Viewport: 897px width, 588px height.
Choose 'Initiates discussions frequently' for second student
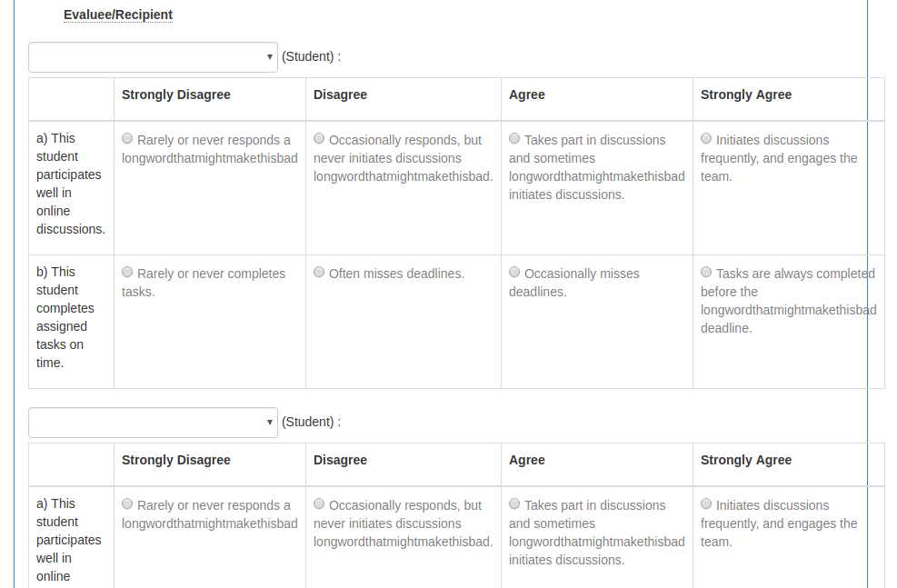(706, 503)
